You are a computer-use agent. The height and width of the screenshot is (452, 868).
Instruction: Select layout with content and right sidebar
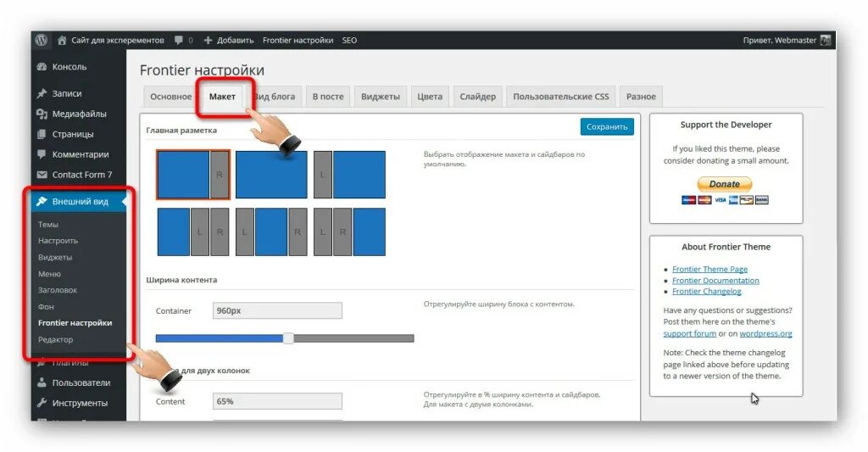(x=193, y=175)
